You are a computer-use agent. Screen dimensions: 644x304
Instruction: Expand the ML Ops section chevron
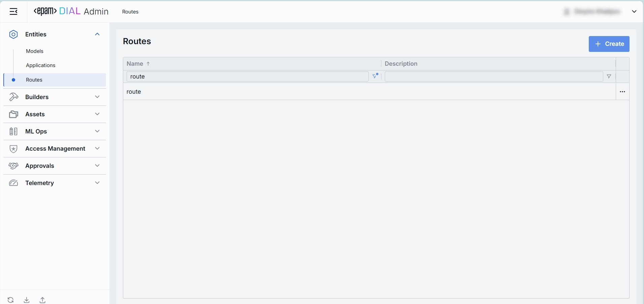click(x=97, y=131)
